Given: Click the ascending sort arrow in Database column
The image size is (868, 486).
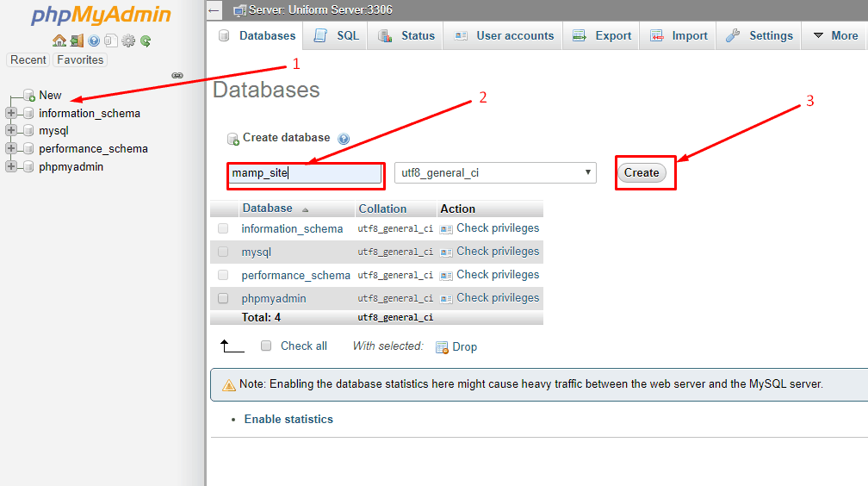Looking at the screenshot, I should coord(305,209).
